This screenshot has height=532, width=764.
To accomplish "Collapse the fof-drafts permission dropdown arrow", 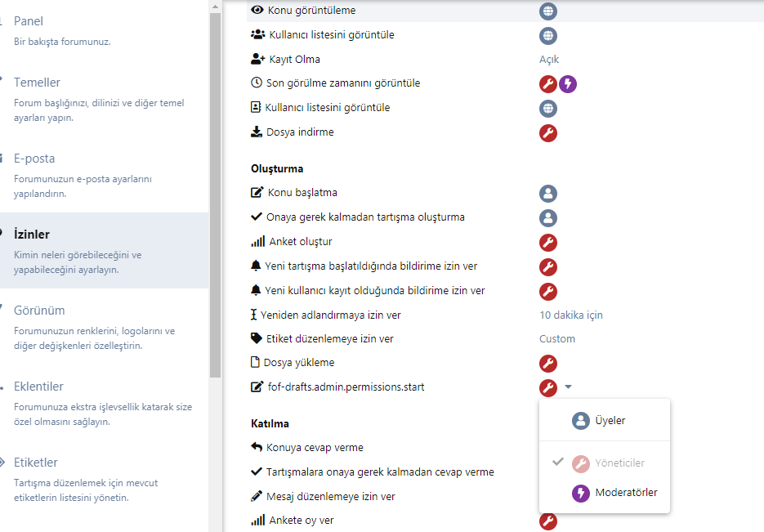I will [x=569, y=387].
